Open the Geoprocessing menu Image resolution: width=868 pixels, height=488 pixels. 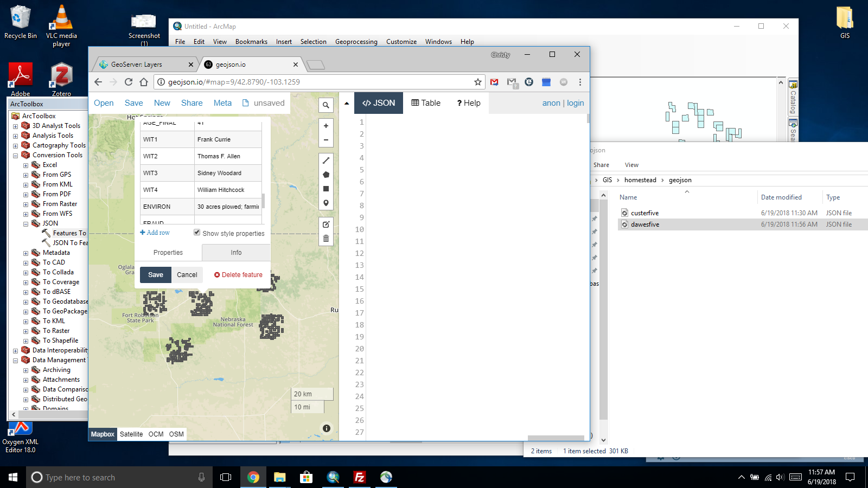356,42
